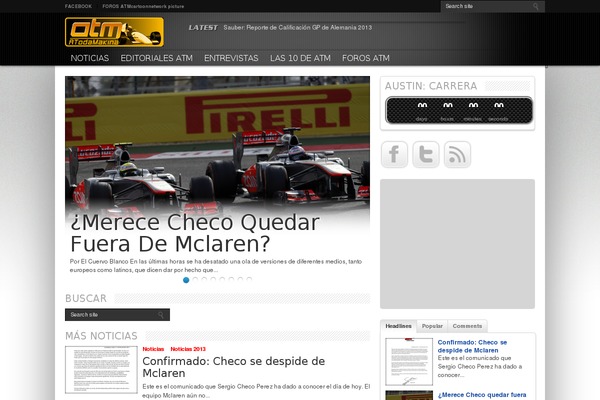Open sidebar headline ¿Merece Checo quedar fuera

click(x=482, y=395)
